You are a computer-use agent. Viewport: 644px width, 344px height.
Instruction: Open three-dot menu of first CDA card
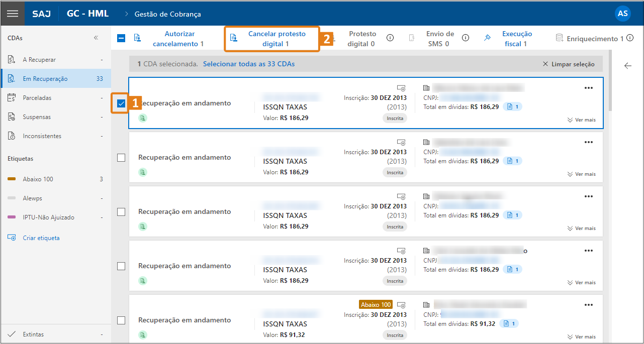coord(589,88)
